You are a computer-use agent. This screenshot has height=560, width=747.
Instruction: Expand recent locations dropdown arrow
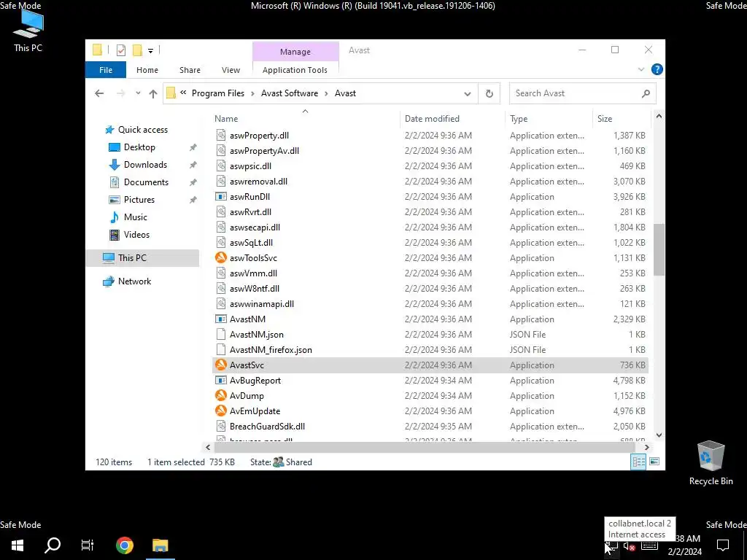(138, 93)
